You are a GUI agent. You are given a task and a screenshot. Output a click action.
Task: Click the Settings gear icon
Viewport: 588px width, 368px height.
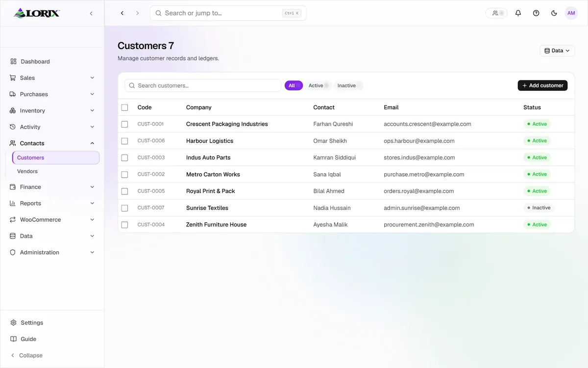click(13, 322)
